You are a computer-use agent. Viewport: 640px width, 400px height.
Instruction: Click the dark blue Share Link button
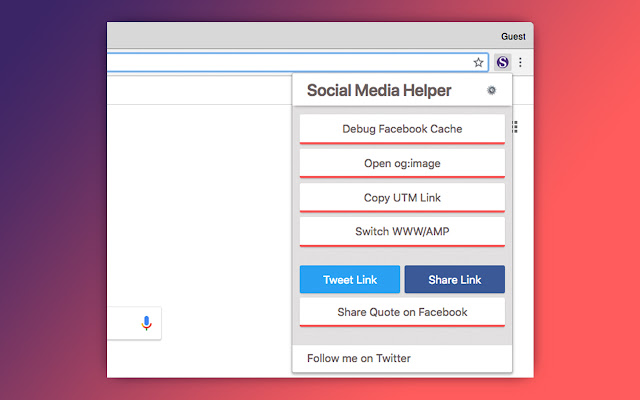[x=455, y=279]
